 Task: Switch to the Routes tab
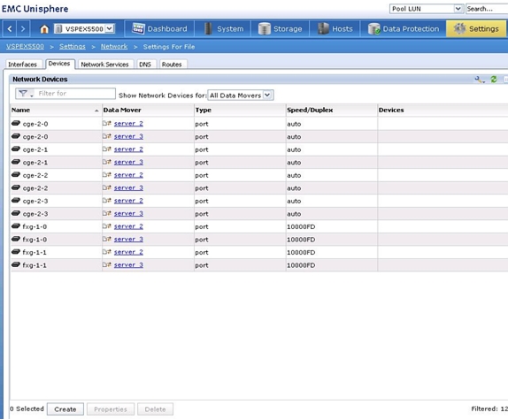172,65
